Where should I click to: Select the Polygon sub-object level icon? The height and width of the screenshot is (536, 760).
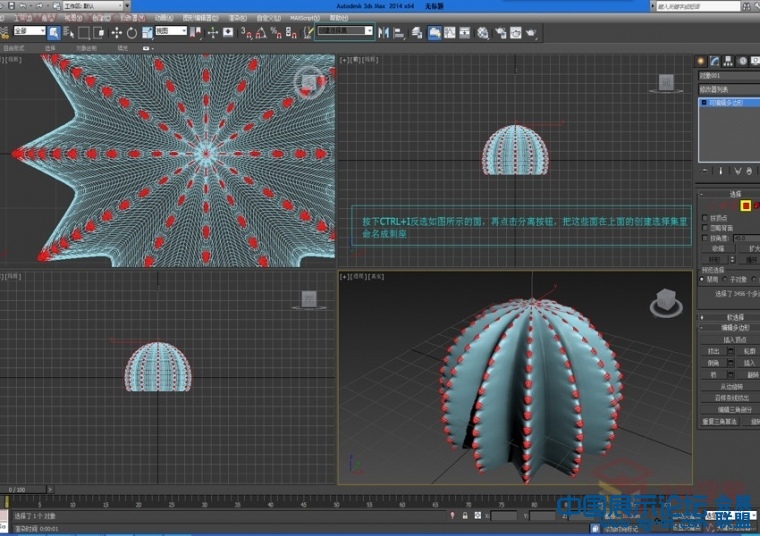click(x=745, y=206)
